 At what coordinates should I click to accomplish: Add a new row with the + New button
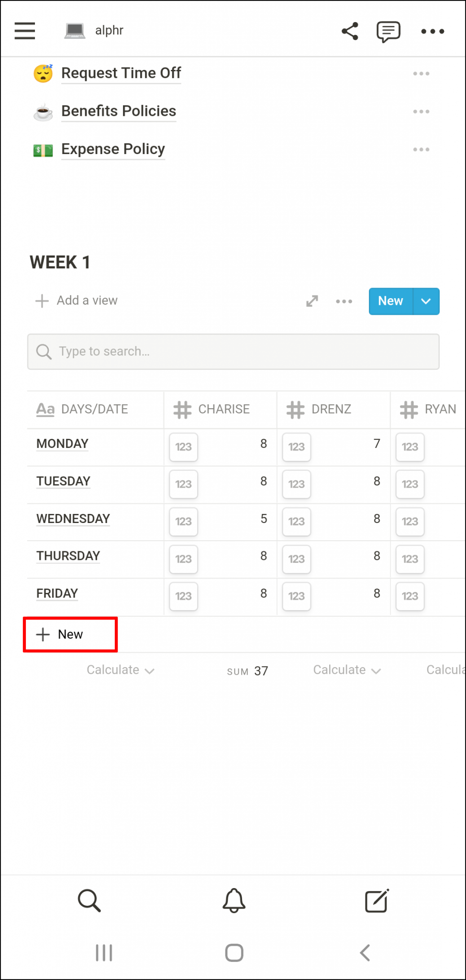pyautogui.click(x=69, y=634)
